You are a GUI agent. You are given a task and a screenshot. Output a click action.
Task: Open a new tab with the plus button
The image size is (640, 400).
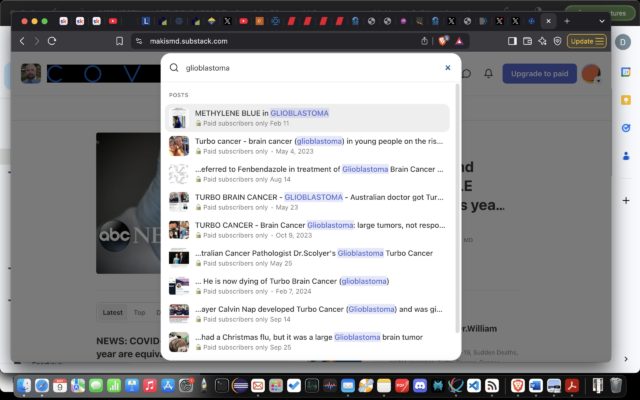pos(567,21)
